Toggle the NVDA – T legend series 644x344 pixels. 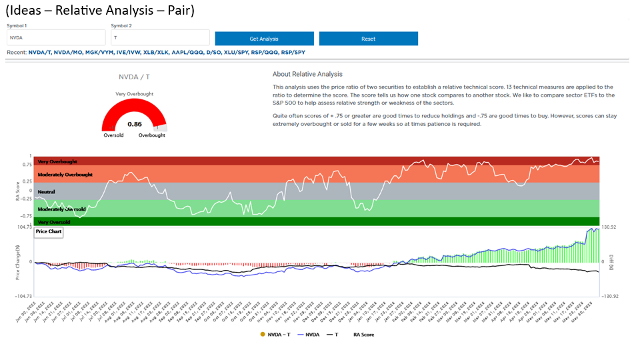coord(277,334)
